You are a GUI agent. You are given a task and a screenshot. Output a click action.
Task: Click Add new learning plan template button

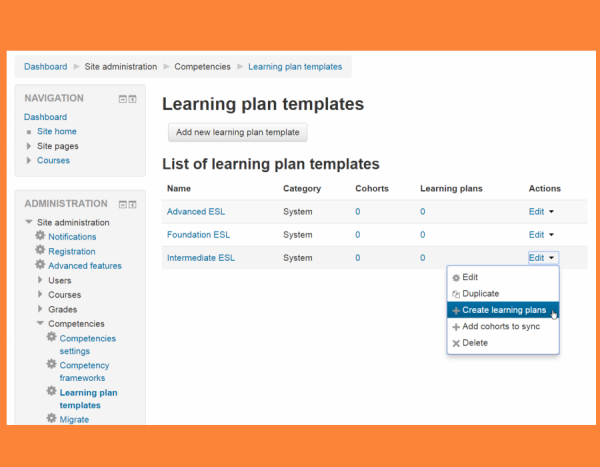click(x=237, y=132)
